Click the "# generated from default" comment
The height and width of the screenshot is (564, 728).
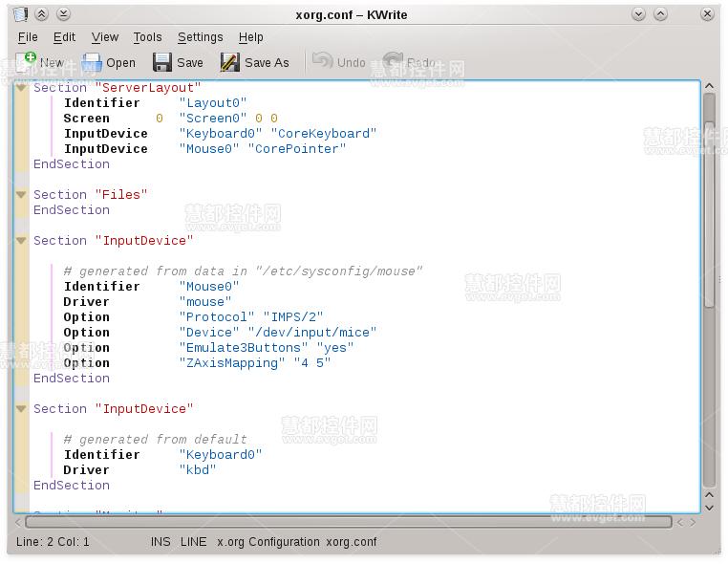(x=156, y=440)
